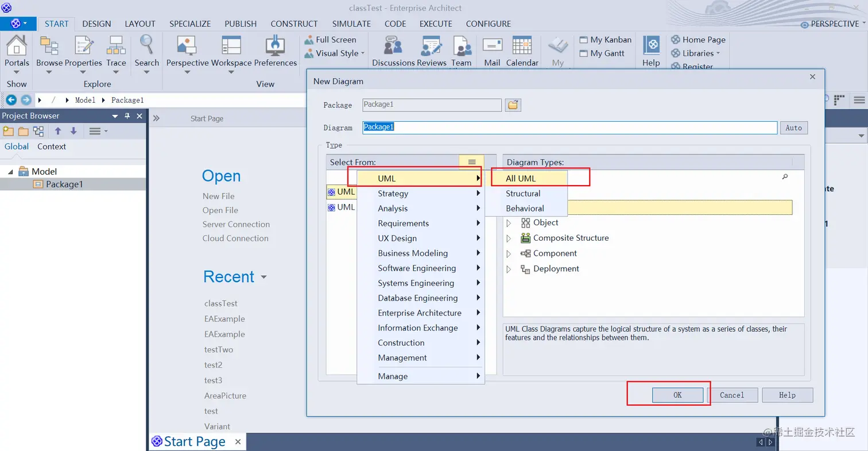Open My Gantt from the ribbon
The width and height of the screenshot is (868, 451).
tap(601, 53)
